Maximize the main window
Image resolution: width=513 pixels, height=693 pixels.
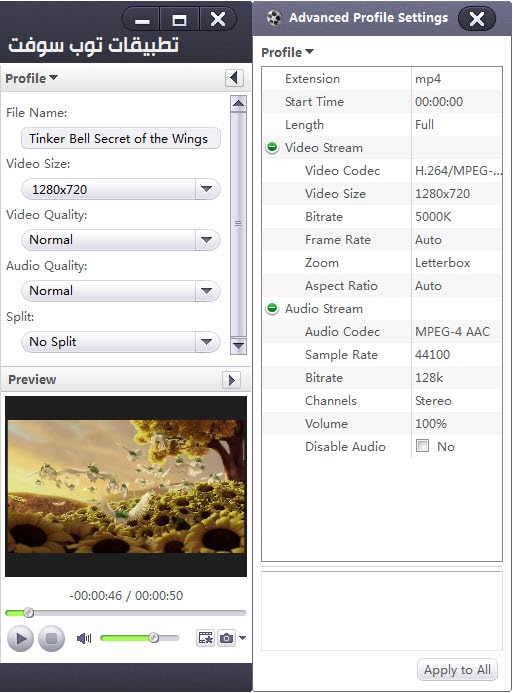[x=179, y=19]
